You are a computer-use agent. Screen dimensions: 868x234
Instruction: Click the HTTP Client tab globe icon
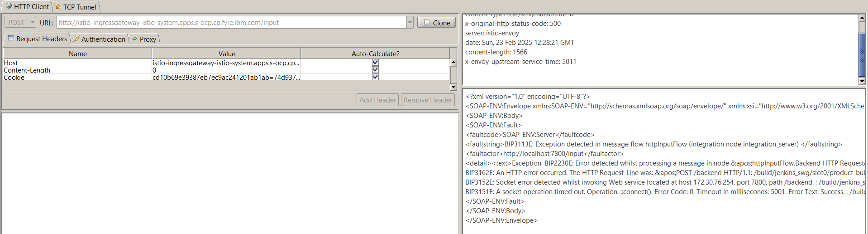[9, 6]
